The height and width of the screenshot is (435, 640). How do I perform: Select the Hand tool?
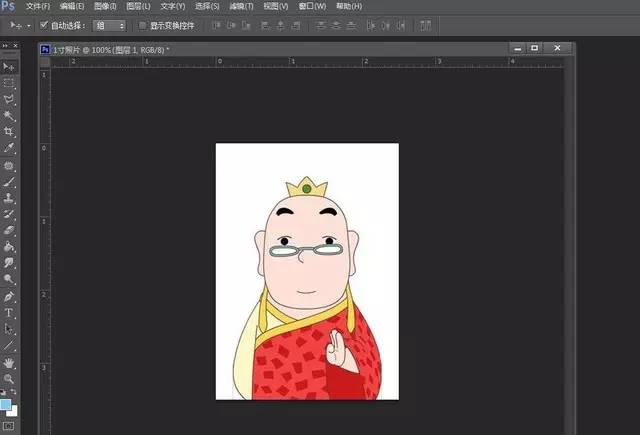(9, 362)
